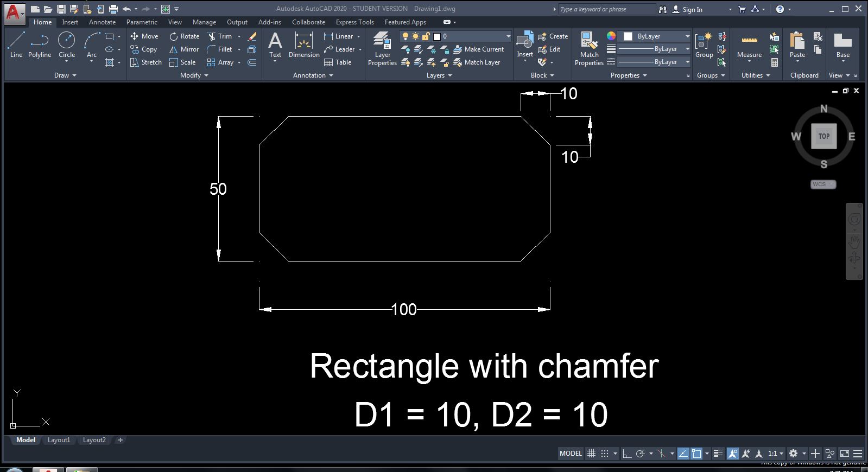Select the Offset tool icon

click(252, 62)
